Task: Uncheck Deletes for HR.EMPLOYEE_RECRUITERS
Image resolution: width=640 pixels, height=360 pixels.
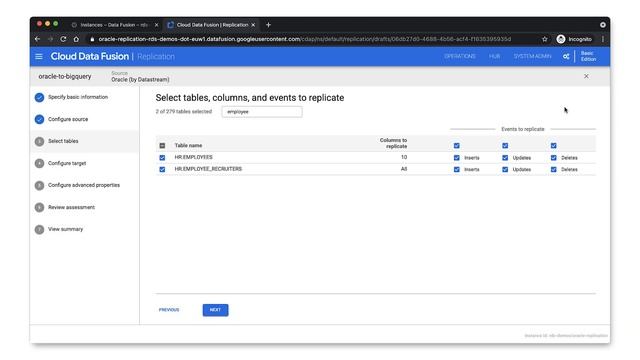Action: coord(553,169)
